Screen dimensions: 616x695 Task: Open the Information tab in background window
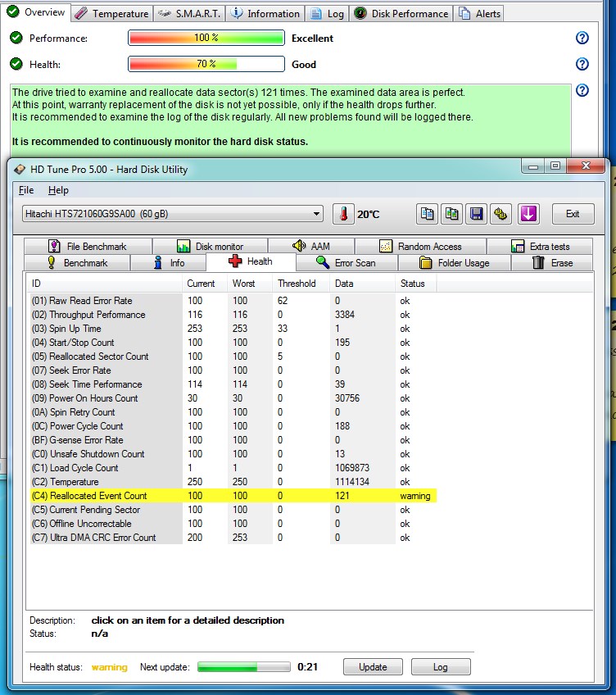tap(265, 14)
